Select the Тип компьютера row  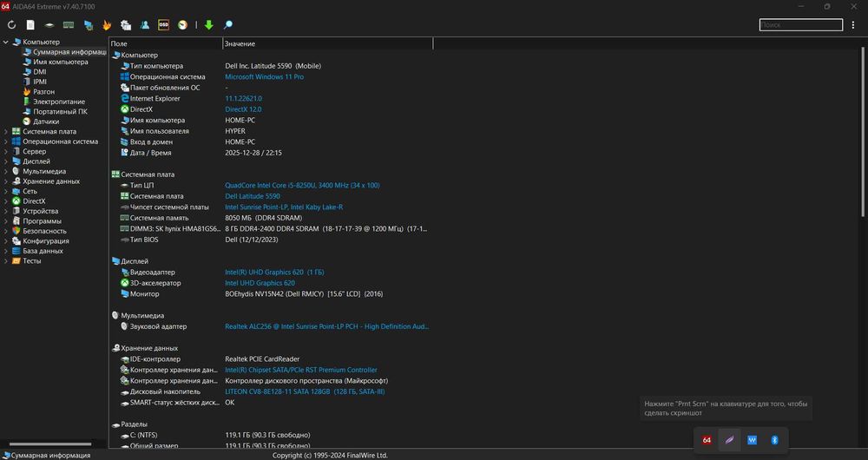coord(271,66)
